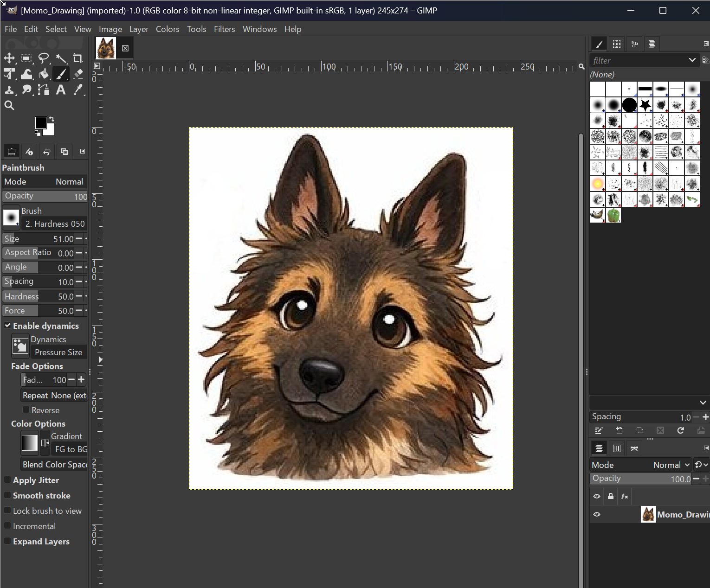
Task: Open the Hardness 050 brush selector
Action: (x=11, y=217)
